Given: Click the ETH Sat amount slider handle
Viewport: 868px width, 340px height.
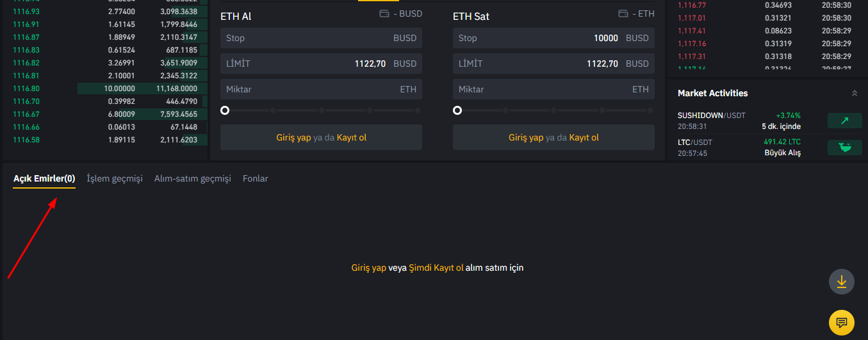Looking at the screenshot, I should click(457, 110).
